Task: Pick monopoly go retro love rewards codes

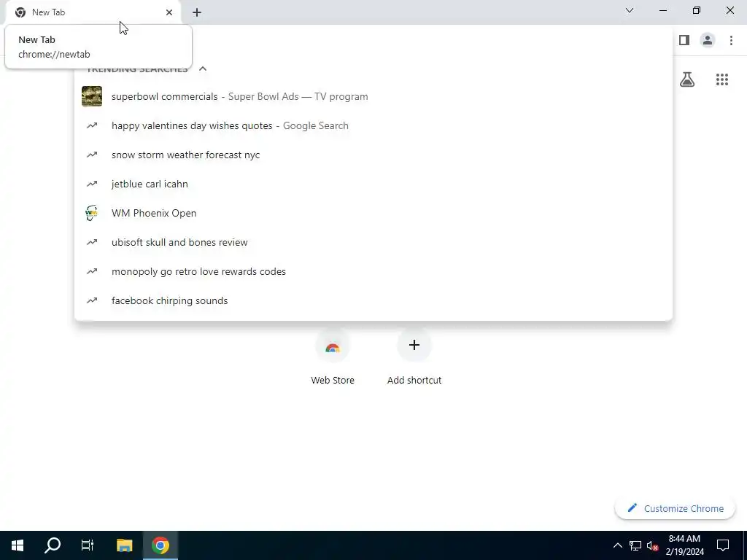Action: click(x=373, y=271)
